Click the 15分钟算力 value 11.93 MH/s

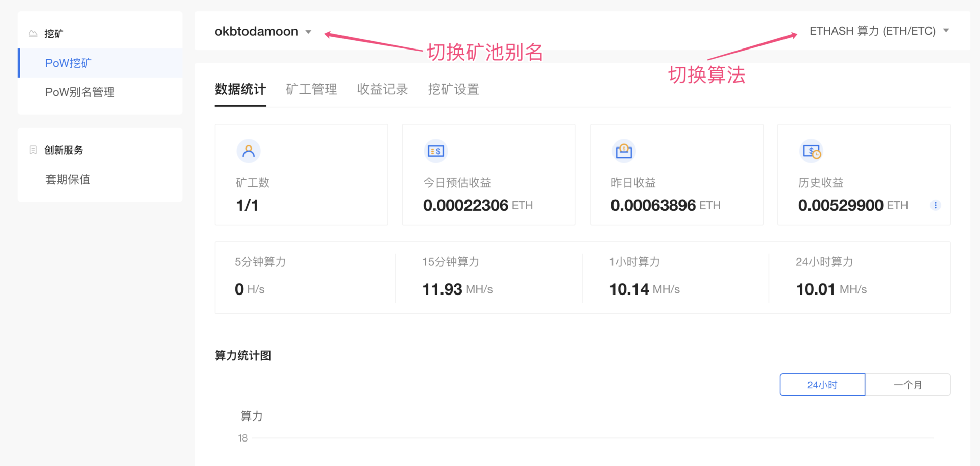[457, 289]
